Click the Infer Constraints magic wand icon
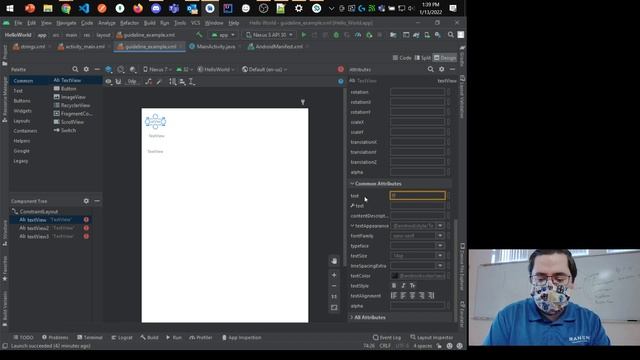640x360 pixels. tap(159, 82)
